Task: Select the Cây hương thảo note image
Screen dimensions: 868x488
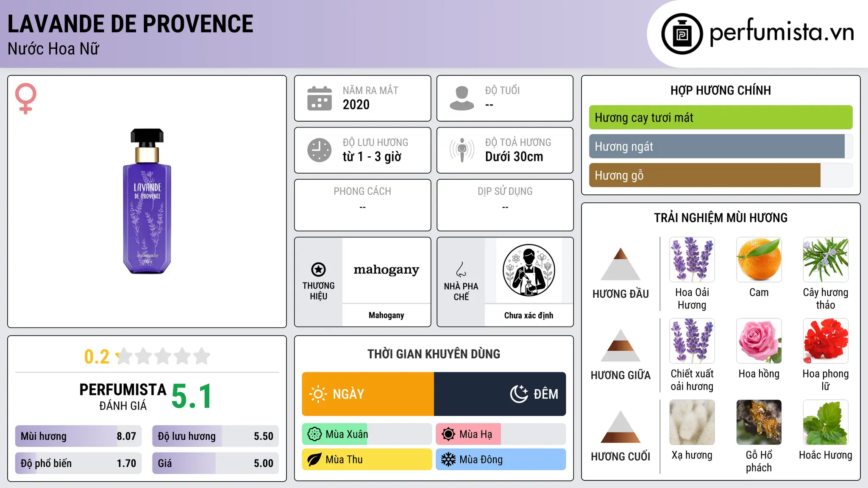Action: (826, 260)
